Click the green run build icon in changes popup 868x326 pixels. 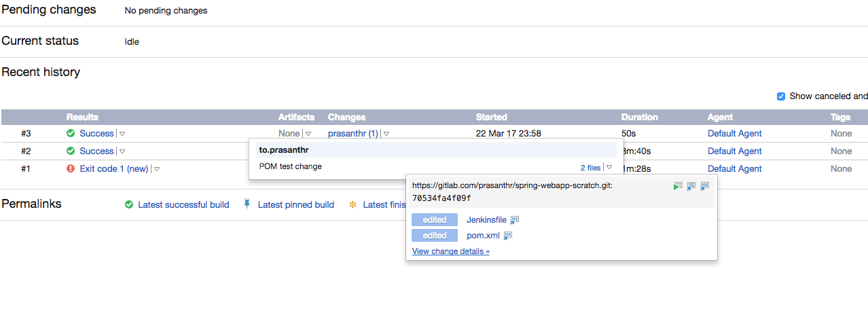(x=678, y=186)
